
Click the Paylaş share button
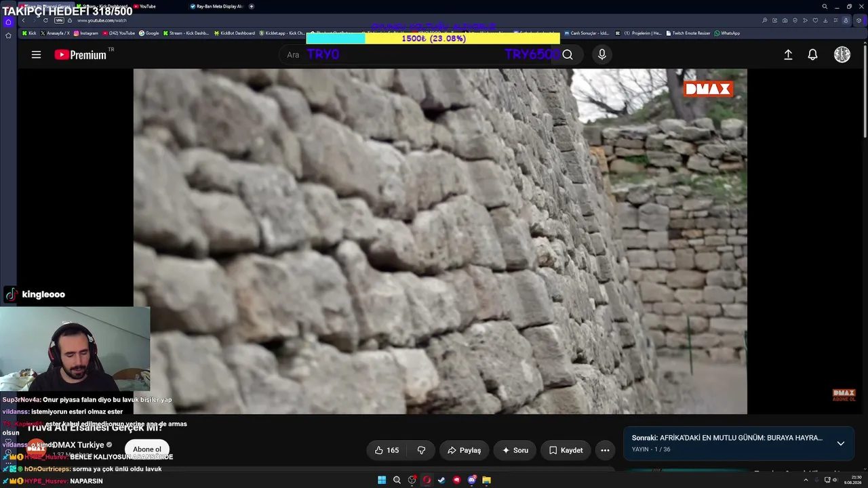point(465,450)
